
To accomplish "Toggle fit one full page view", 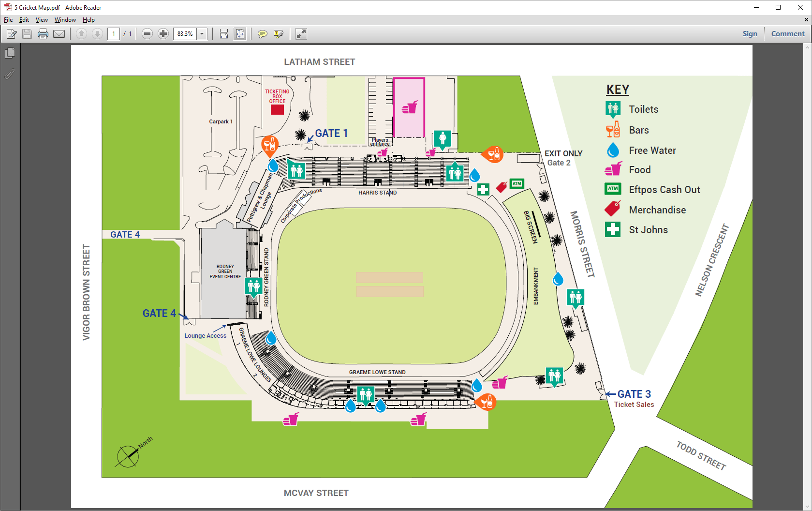I will 240,34.
